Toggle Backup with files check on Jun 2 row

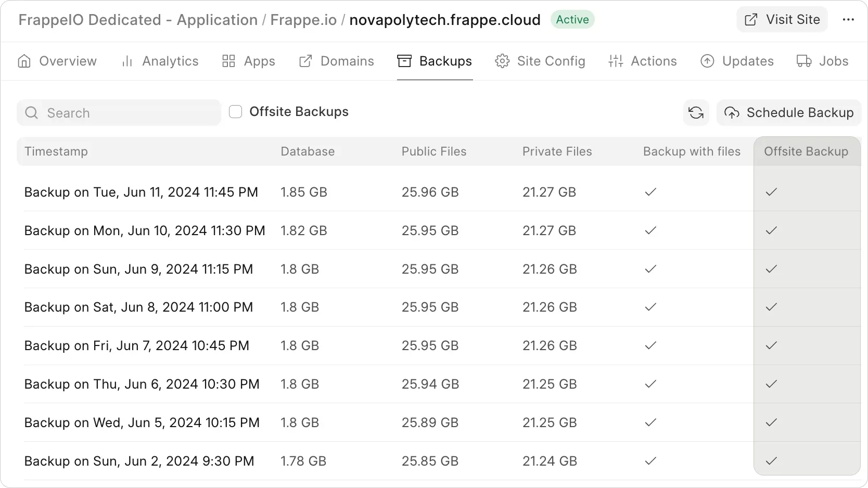pyautogui.click(x=649, y=461)
